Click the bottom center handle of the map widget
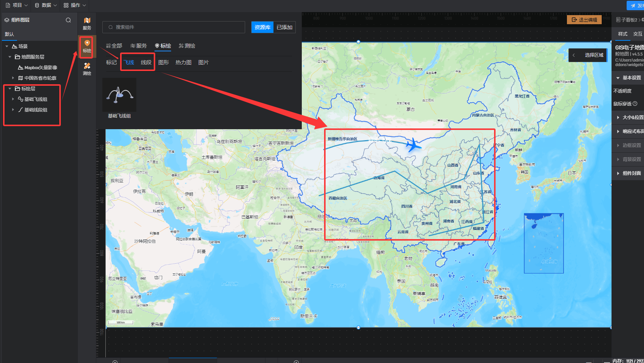 pos(358,327)
